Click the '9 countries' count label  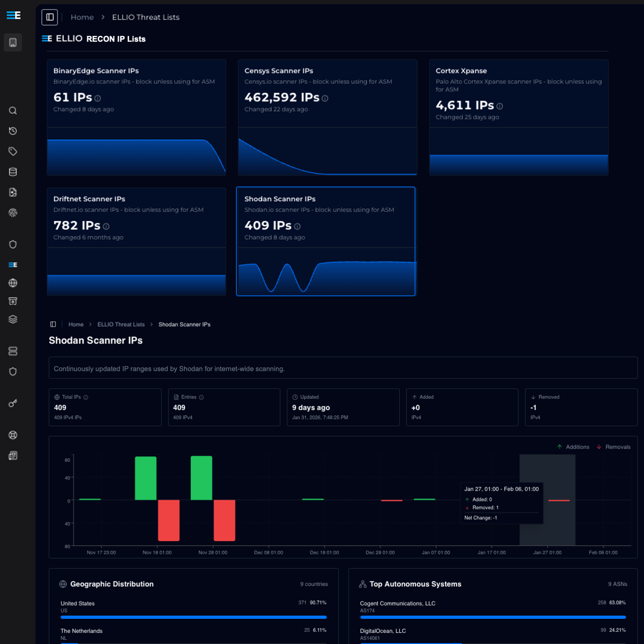pyautogui.click(x=314, y=584)
